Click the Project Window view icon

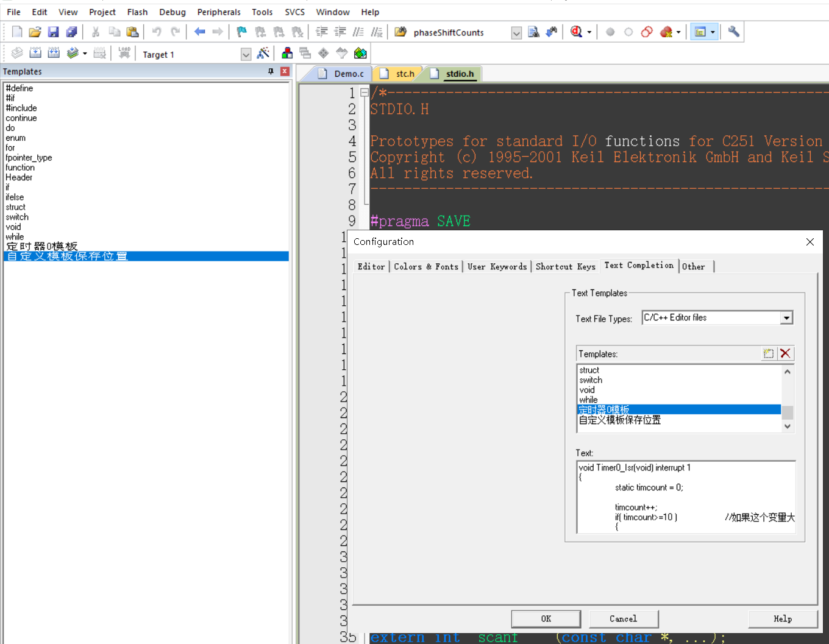click(700, 32)
